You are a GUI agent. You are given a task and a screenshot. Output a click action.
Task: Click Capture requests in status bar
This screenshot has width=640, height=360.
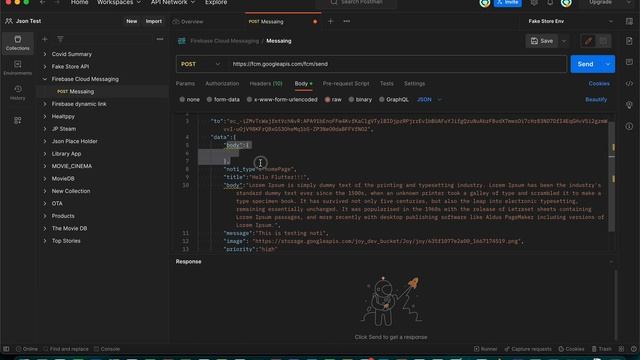pyautogui.click(x=528, y=349)
